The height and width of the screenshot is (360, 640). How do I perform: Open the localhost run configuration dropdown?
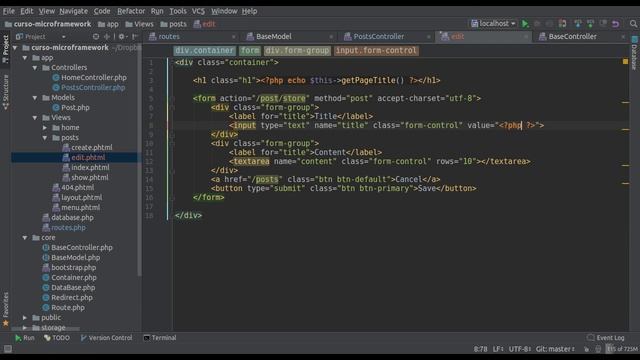[493, 24]
